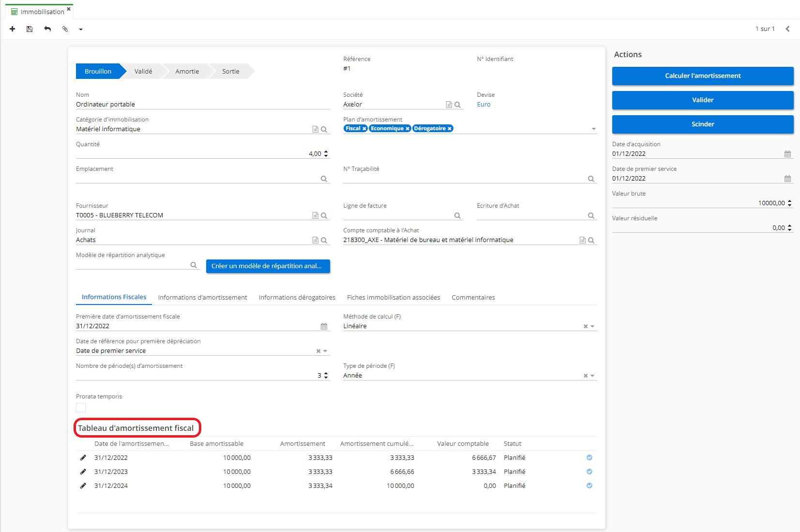Viewport: 800px width, 532px height.
Task: Open Compte comptable à l'Achat document icon
Action: coord(583,240)
